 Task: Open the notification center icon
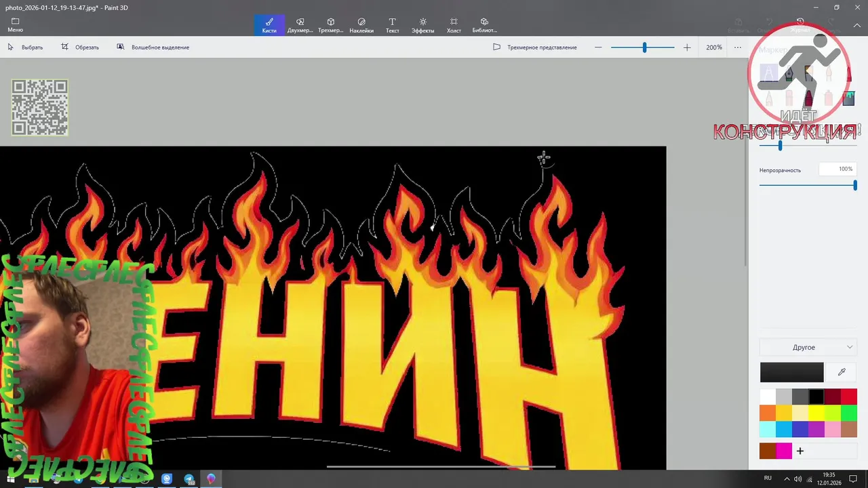pyautogui.click(x=854, y=479)
